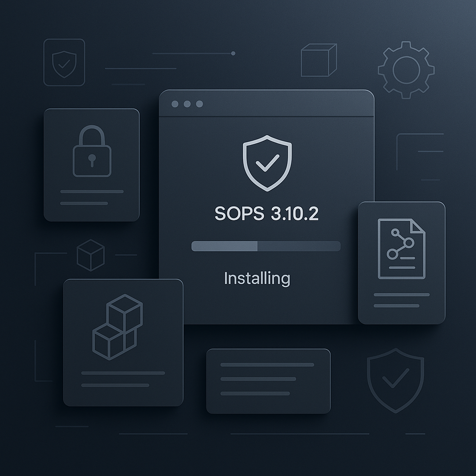Image resolution: width=476 pixels, height=476 pixels.
Task: Open the document share-graph icon card
Action: click(402, 263)
